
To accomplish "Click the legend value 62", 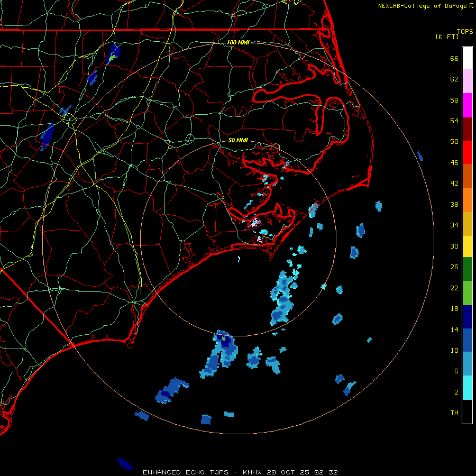I will [x=454, y=79].
